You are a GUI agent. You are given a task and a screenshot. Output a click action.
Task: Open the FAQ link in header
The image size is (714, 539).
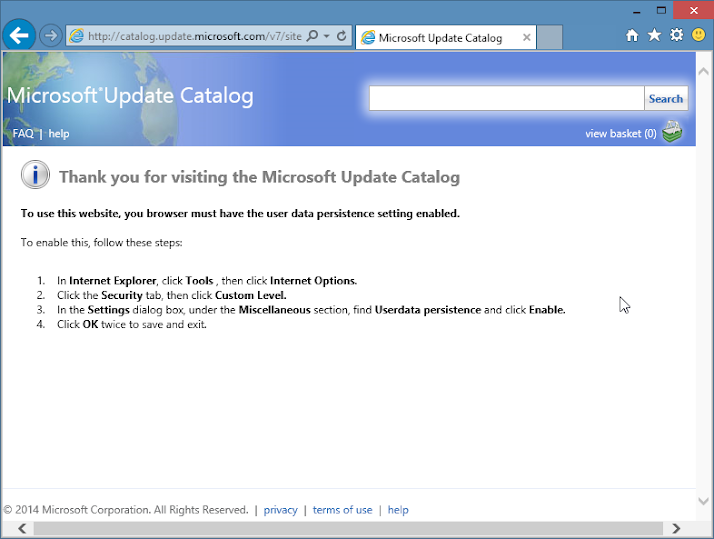tap(23, 133)
